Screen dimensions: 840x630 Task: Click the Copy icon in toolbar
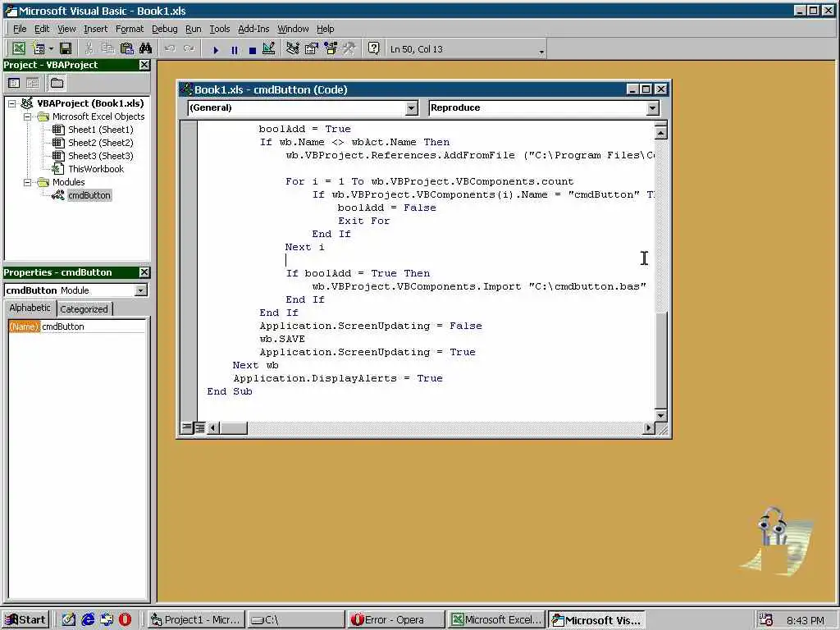(107, 48)
